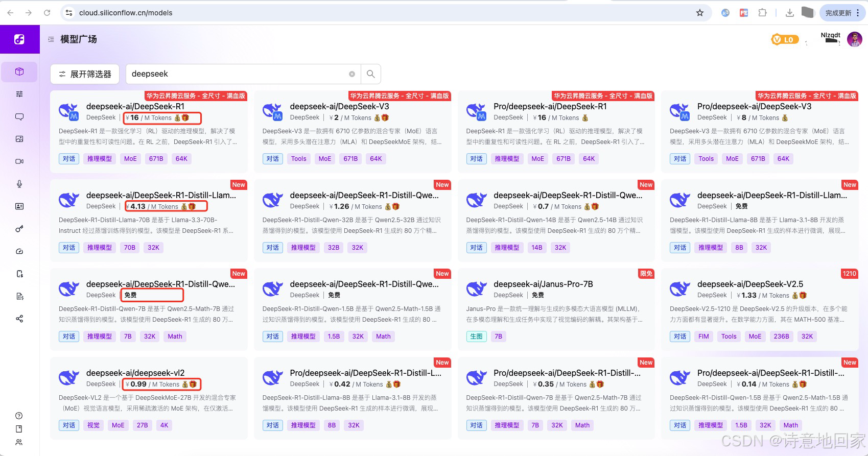Open the microphone sidebar icon

[x=19, y=184]
